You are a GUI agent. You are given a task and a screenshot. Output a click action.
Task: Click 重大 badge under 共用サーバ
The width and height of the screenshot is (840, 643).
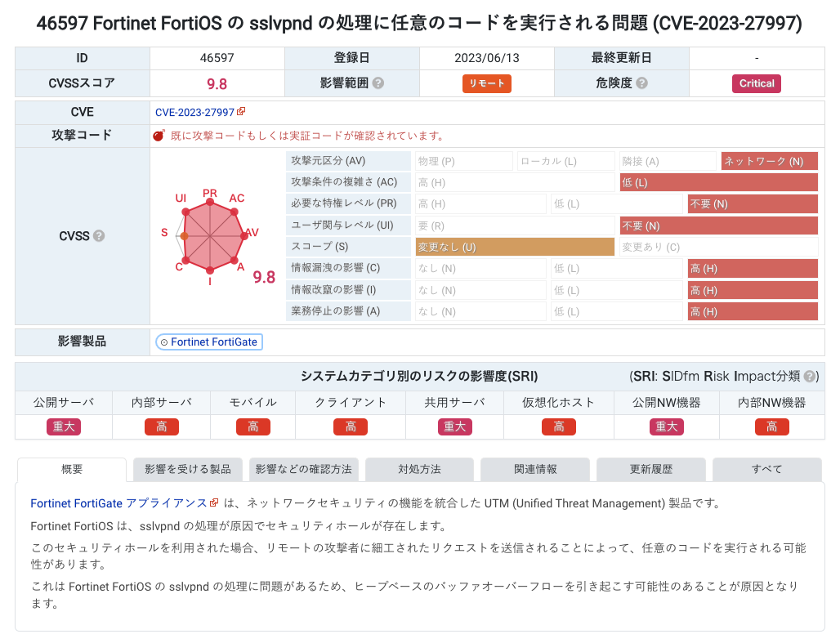pyautogui.click(x=455, y=426)
